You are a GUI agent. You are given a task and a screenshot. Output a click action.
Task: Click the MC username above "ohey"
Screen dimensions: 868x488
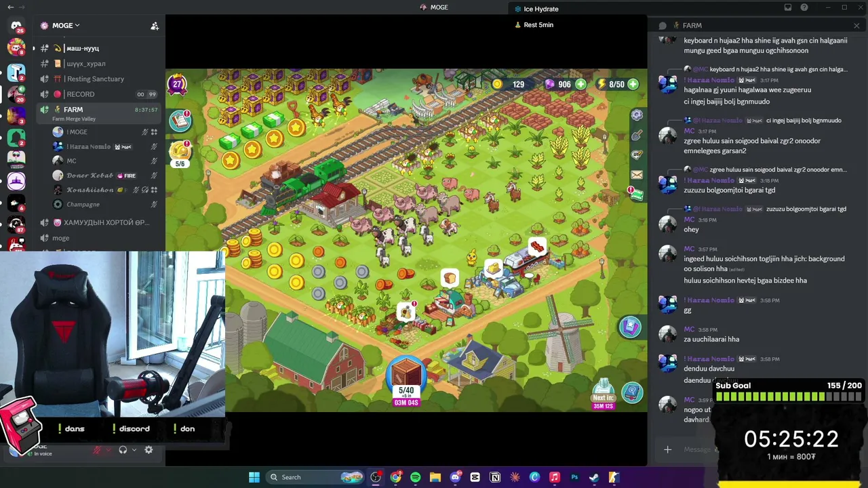(x=689, y=220)
